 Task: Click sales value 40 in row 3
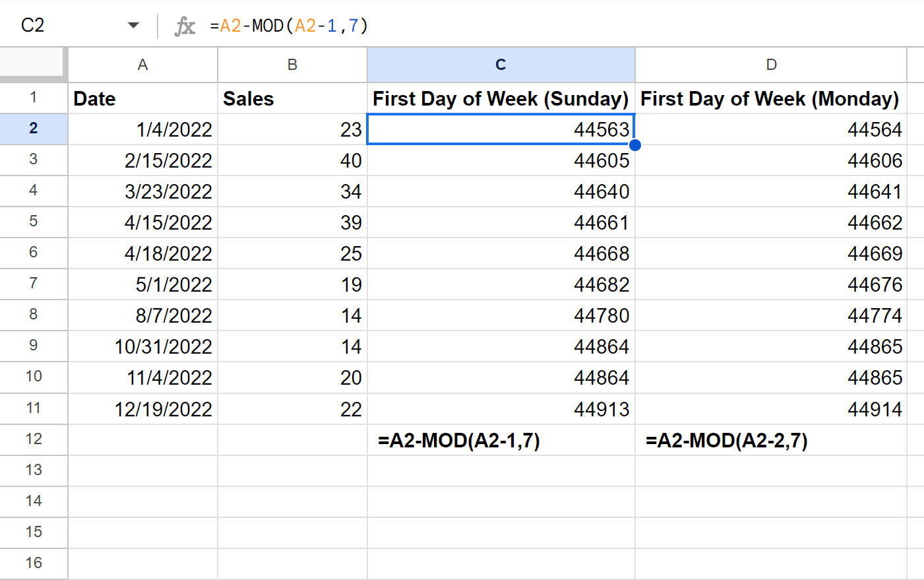tap(292, 160)
